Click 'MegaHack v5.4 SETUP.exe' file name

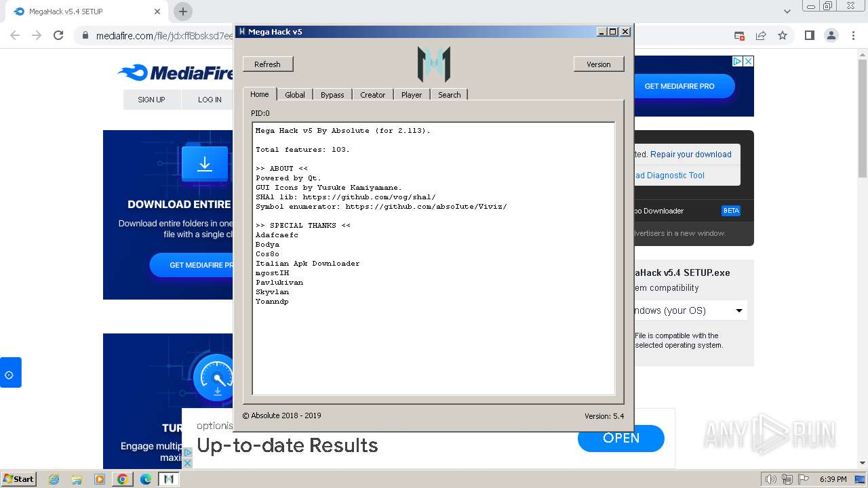(x=682, y=272)
